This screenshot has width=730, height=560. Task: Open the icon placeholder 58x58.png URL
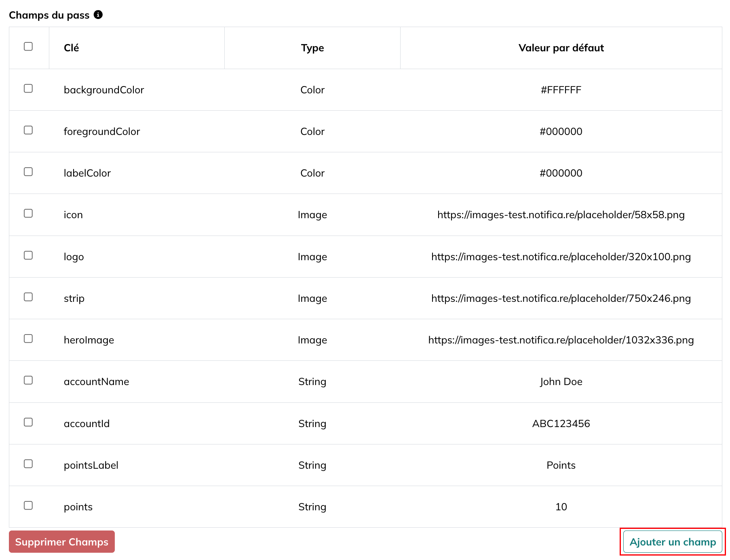click(561, 215)
